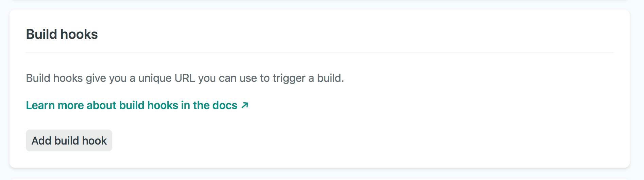Click the phrase build hooks inside the link
Image resolution: width=644 pixels, height=180 pixels.
click(149, 105)
